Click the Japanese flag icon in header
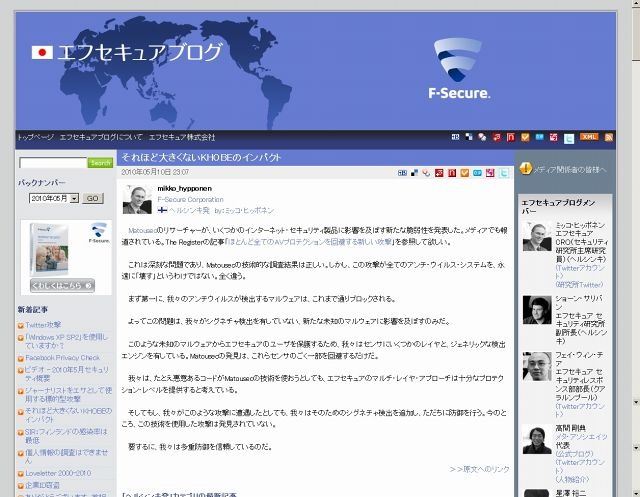This screenshot has height=497, width=640. coord(42,53)
